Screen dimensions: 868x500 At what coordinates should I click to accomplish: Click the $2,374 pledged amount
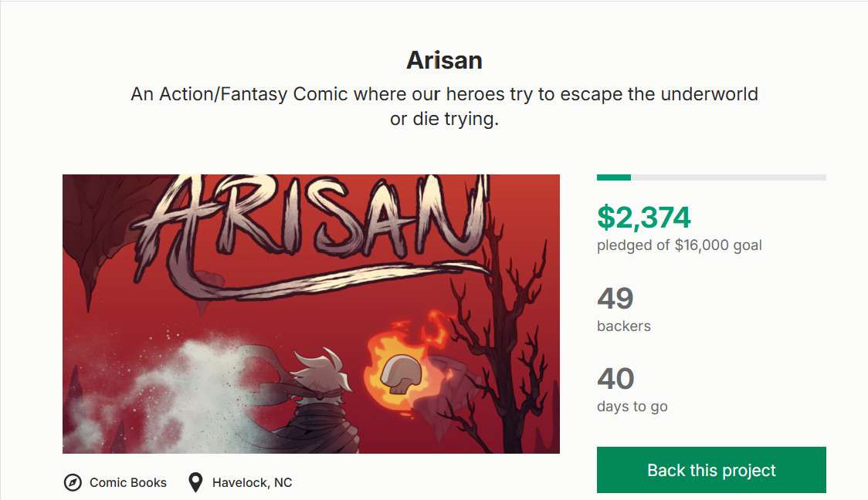pos(644,218)
